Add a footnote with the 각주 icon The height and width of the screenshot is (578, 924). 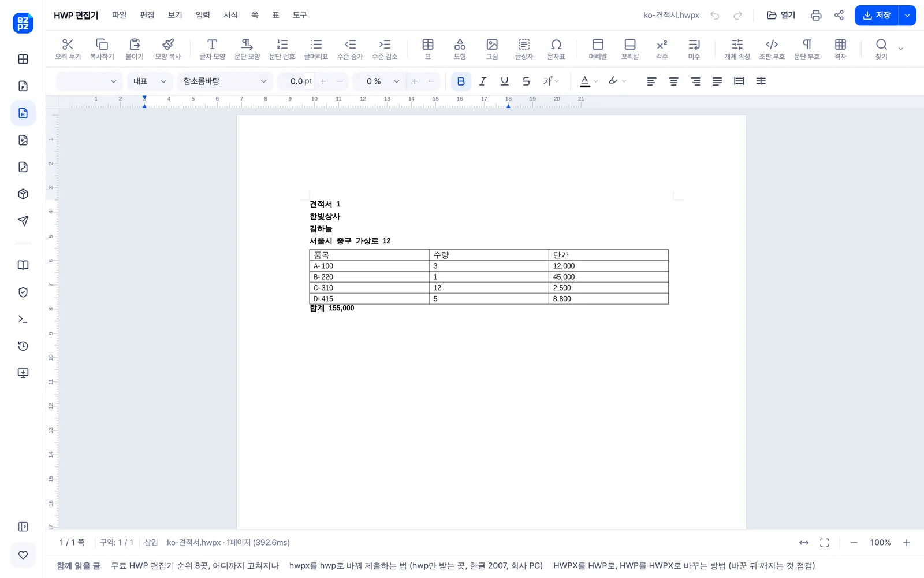[x=662, y=45]
